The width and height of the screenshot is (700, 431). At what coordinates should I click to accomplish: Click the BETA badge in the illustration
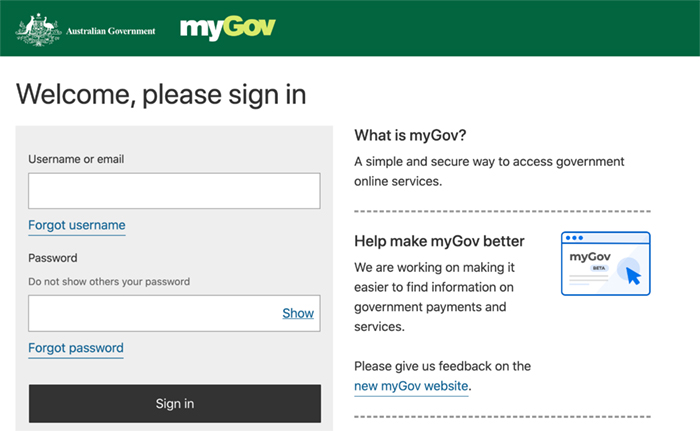pyautogui.click(x=599, y=268)
